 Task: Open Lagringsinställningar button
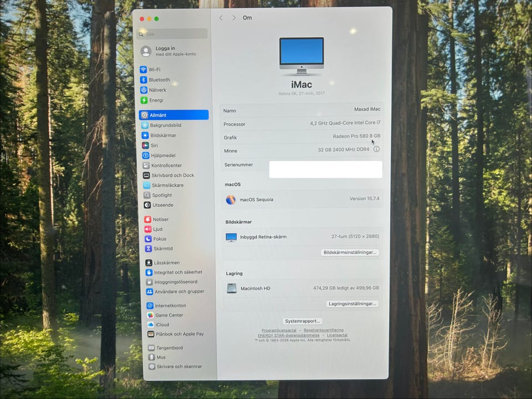click(352, 304)
